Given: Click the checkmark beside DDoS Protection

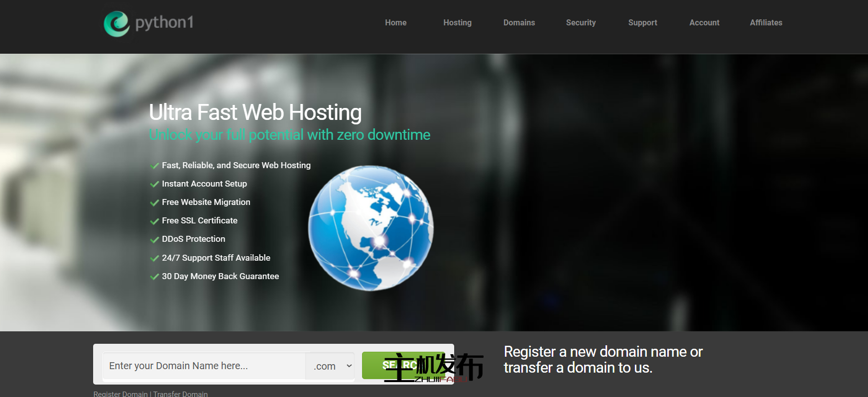Looking at the screenshot, I should 154,239.
